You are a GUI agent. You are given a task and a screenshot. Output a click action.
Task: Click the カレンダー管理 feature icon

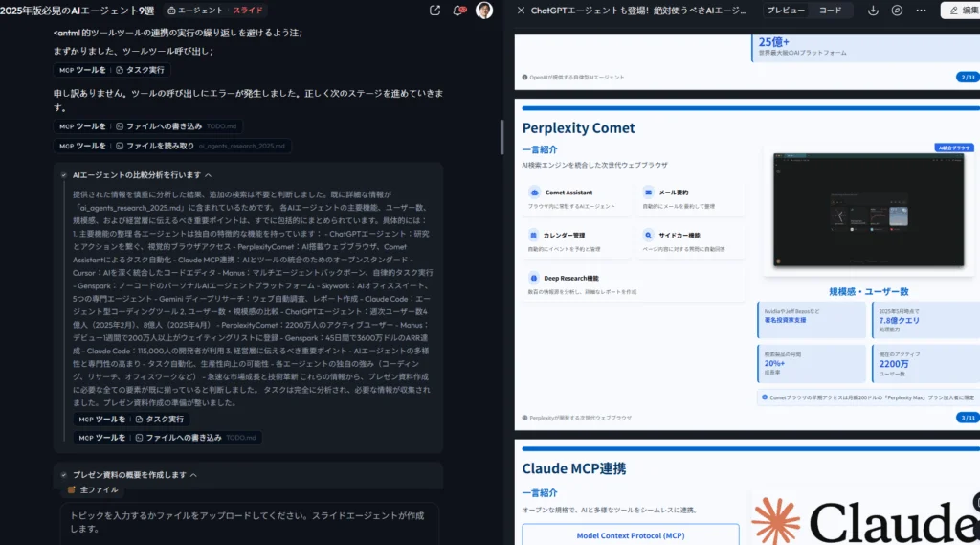pos(533,236)
